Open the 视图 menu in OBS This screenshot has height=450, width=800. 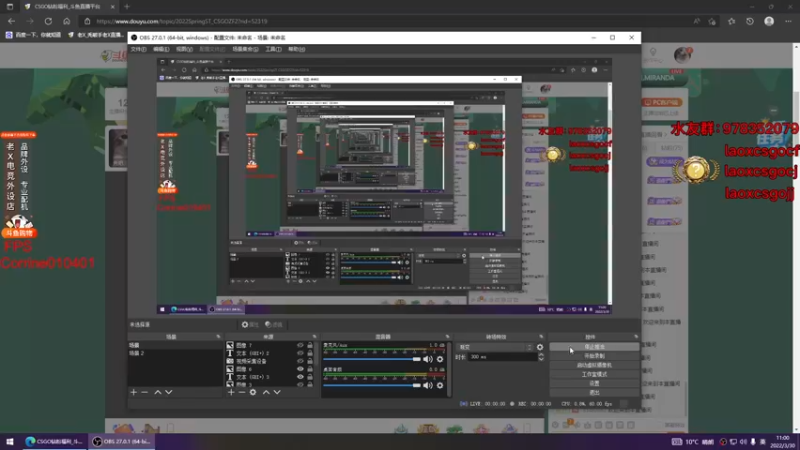pyautogui.click(x=184, y=49)
